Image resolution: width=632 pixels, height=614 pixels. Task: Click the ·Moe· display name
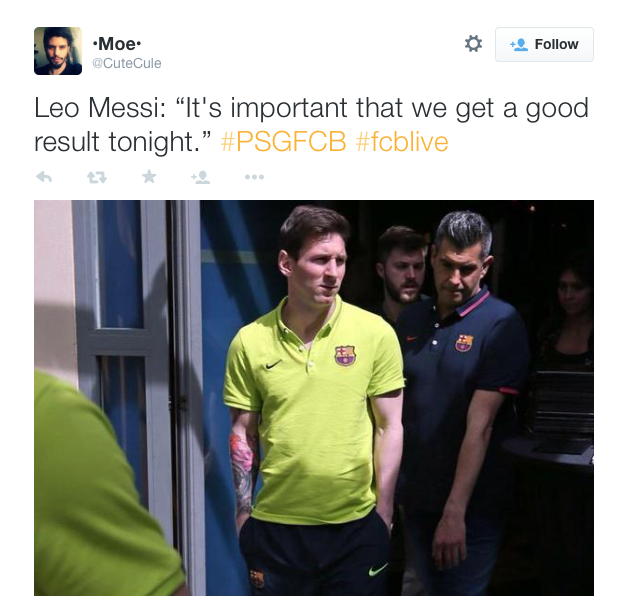click(116, 44)
